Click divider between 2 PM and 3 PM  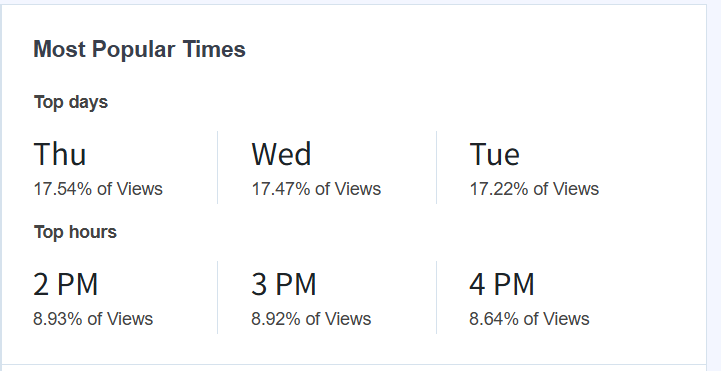(217, 297)
